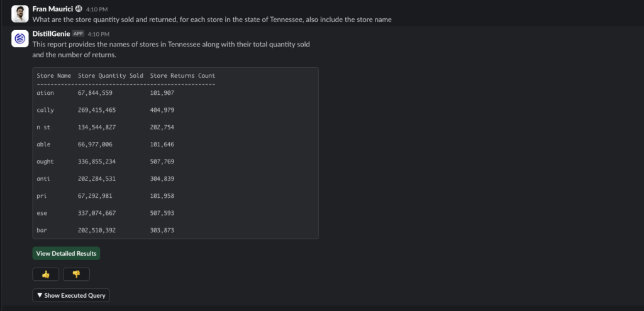Open Fran Maurici's profile picture

[x=19, y=14]
